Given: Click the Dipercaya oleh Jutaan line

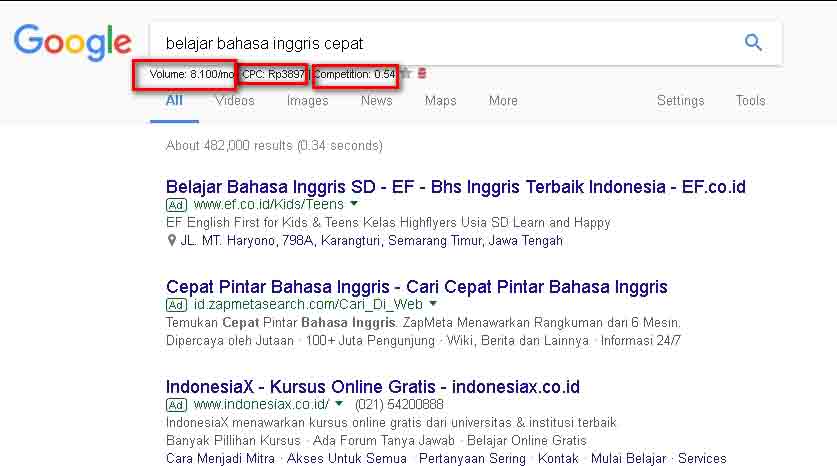Looking at the screenshot, I should tap(423, 341).
